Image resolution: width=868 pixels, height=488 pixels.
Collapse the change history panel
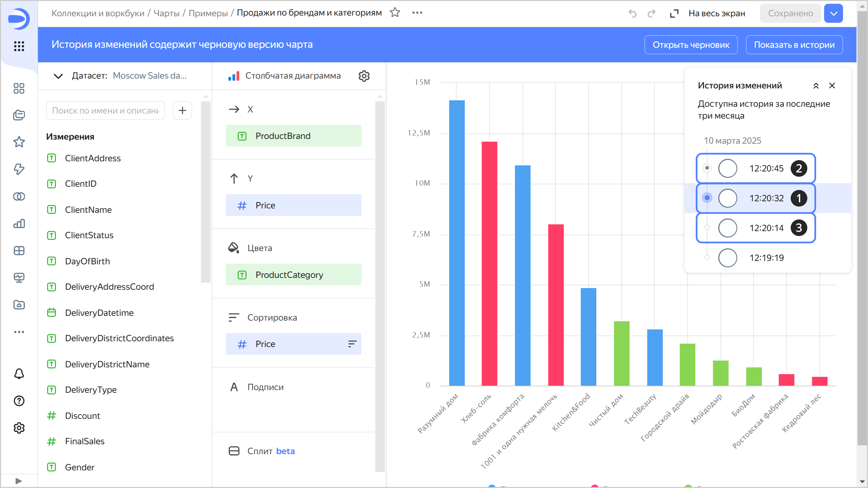point(816,86)
